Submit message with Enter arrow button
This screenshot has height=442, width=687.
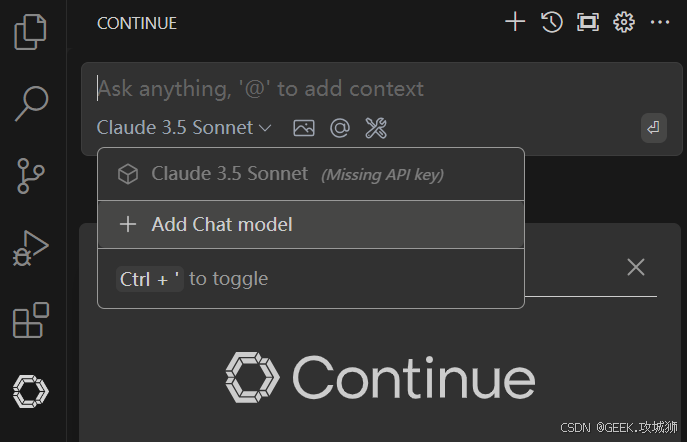(x=654, y=128)
